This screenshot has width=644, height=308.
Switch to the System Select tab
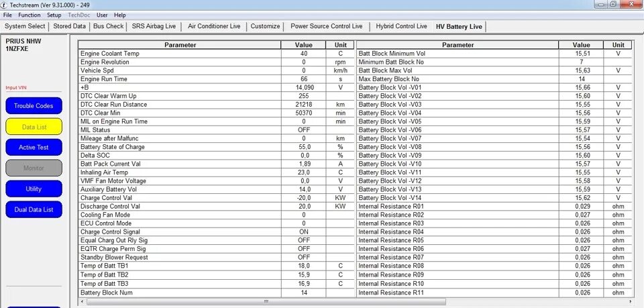coord(25,26)
